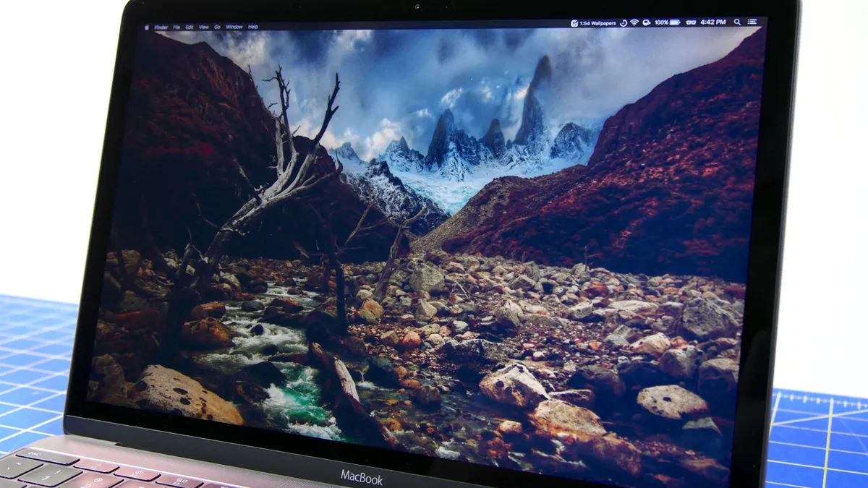This screenshot has height=488, width=868.
Task: Open the Apple menu
Action: (147, 27)
